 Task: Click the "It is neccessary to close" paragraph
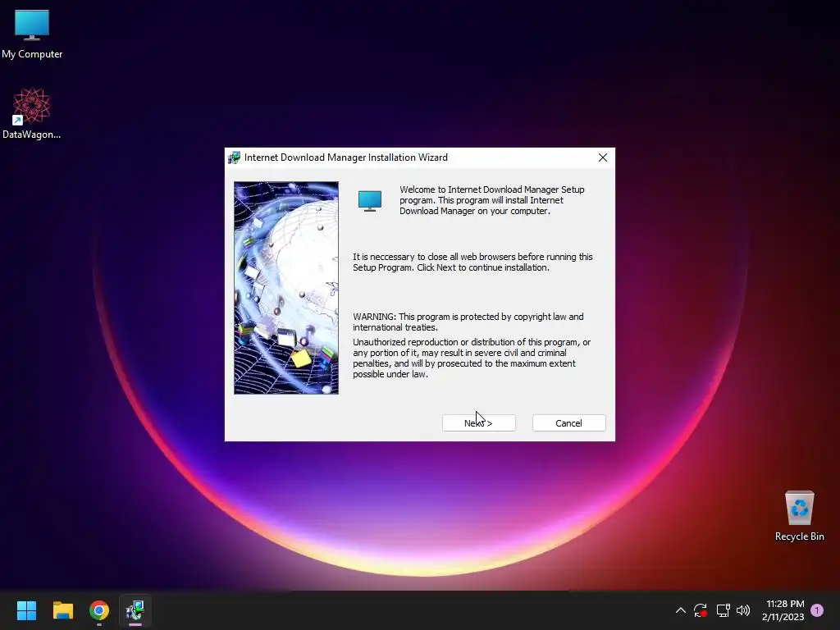pyautogui.click(x=472, y=262)
